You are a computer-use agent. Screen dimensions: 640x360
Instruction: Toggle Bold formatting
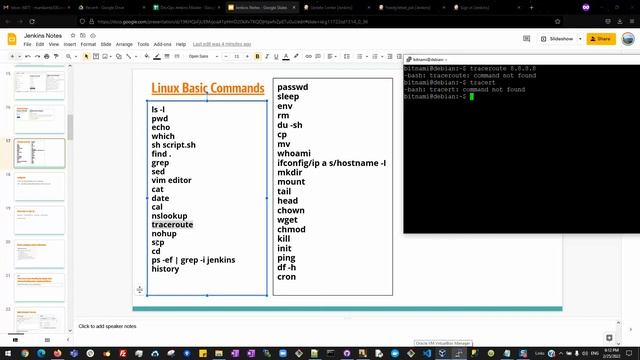pyautogui.click(x=257, y=56)
